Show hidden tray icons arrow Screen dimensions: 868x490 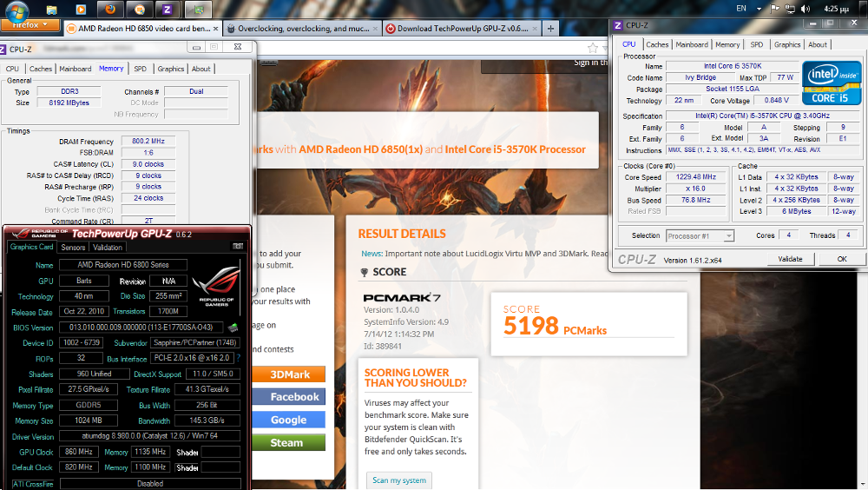(759, 9)
